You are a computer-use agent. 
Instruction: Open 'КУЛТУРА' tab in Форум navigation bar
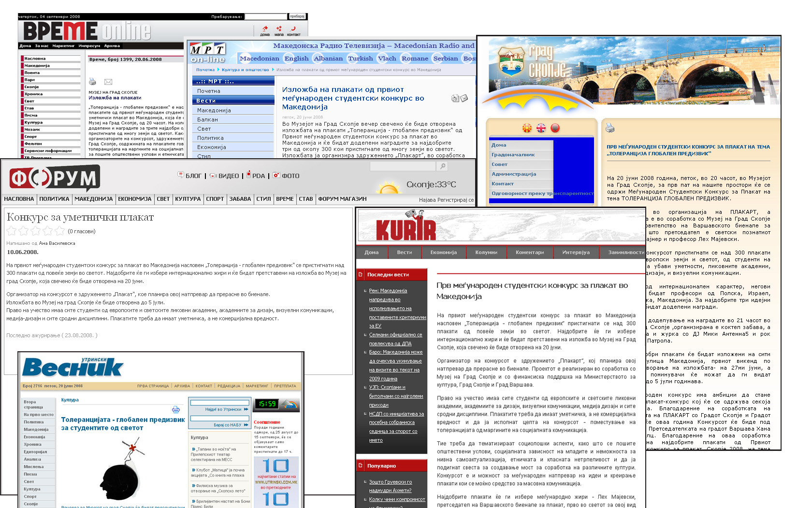(x=188, y=199)
